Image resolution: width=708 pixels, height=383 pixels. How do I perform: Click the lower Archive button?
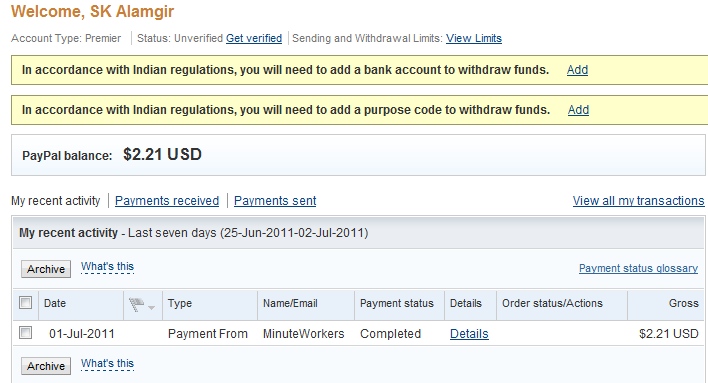[x=46, y=366]
